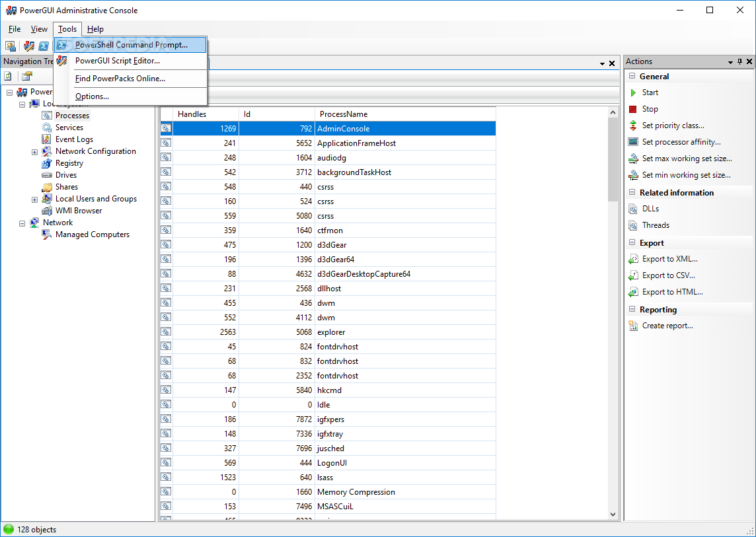
Task: Select the lsass process row
Action: (x=328, y=478)
